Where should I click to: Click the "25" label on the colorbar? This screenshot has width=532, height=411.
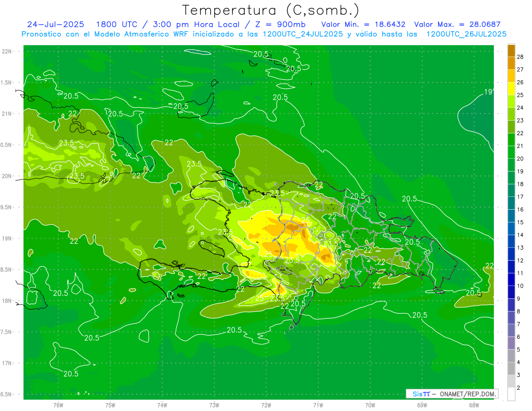coord(520,95)
